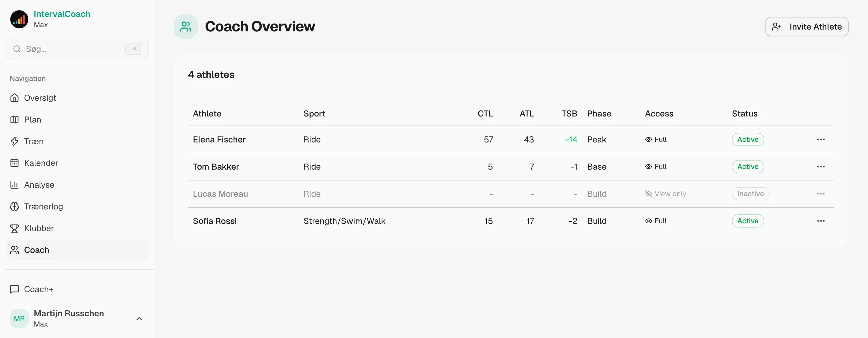This screenshot has height=338, width=868.
Task: Open the more options for Tom Bakker
Action: pos(820,167)
